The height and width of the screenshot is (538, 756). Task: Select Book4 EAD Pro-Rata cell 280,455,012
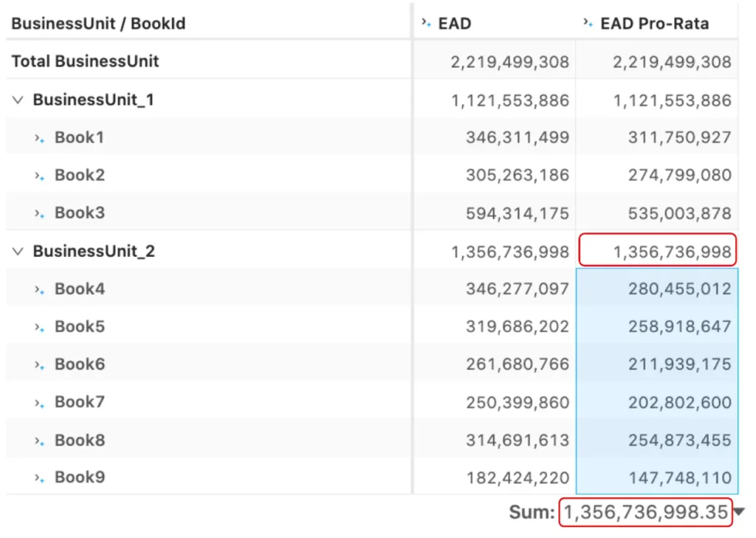click(x=656, y=289)
